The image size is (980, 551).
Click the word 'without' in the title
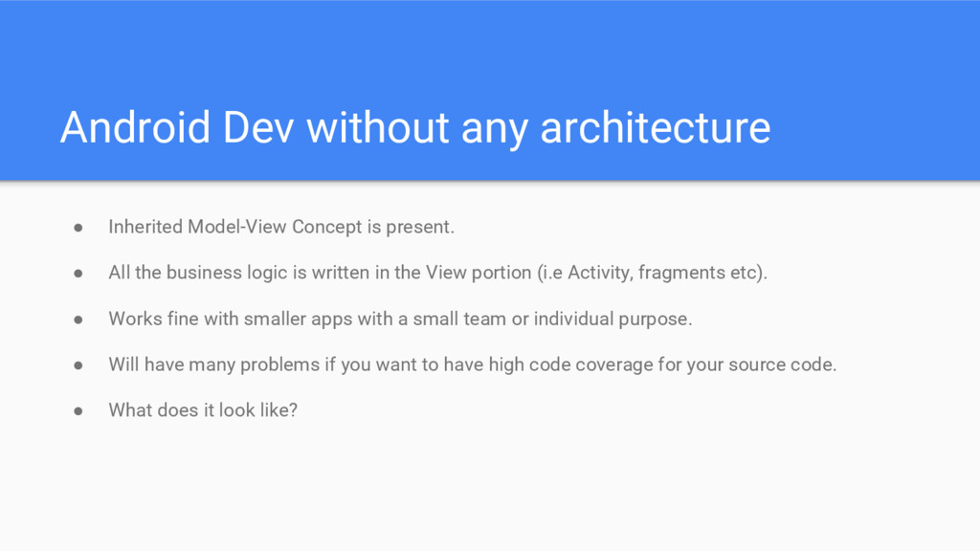(377, 127)
